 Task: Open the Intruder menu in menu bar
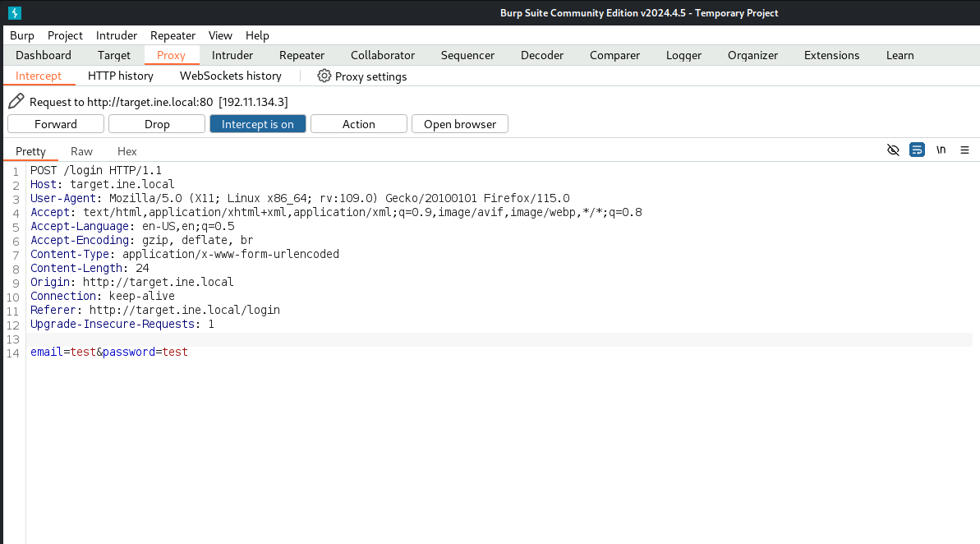[x=117, y=35]
